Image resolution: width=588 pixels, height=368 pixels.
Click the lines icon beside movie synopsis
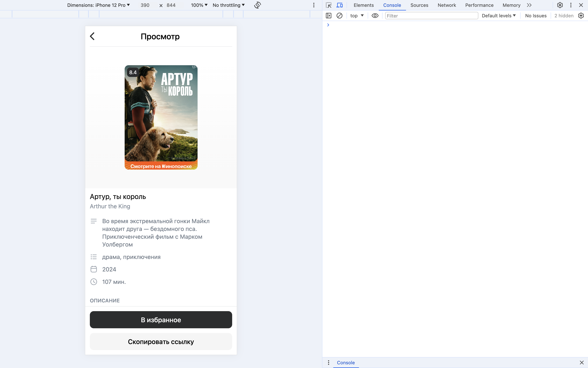(94, 221)
